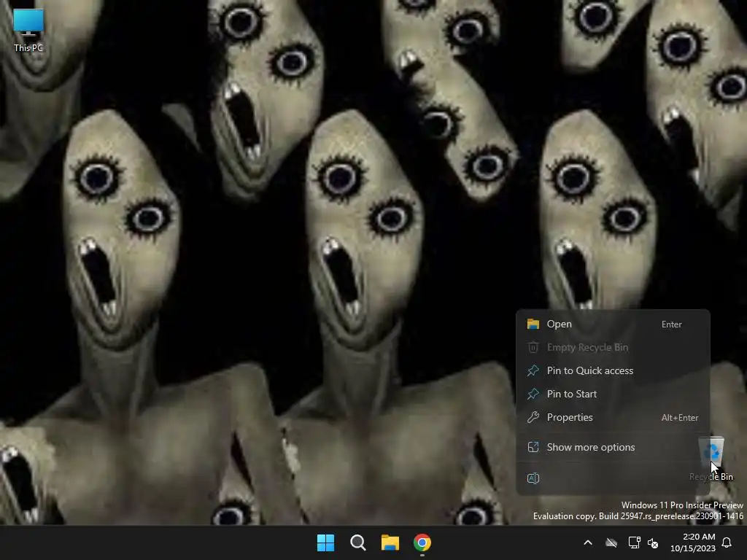The height and width of the screenshot is (560, 747).
Task: Click the muted volume tray icon
Action: 653,542
